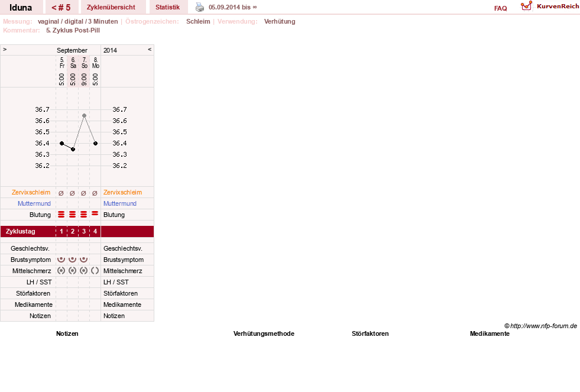Click the bleeding icon for cycle day 3
Screen dimensions: 580x392
tap(83, 215)
